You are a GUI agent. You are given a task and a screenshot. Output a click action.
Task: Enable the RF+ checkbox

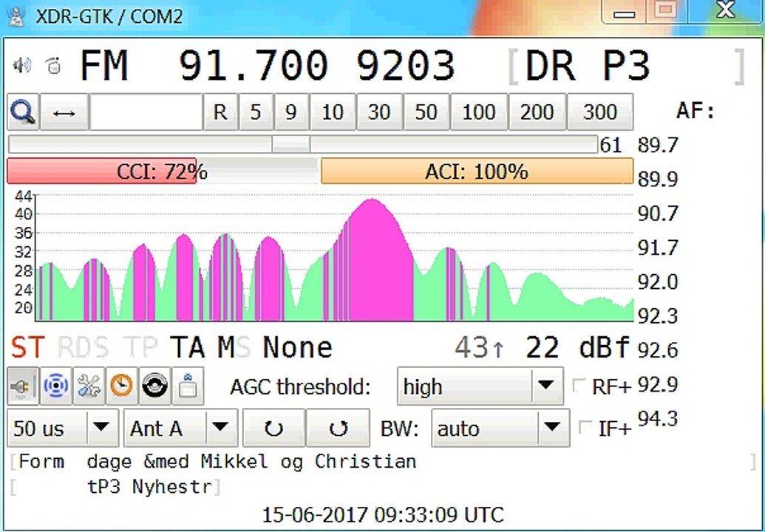tap(579, 386)
